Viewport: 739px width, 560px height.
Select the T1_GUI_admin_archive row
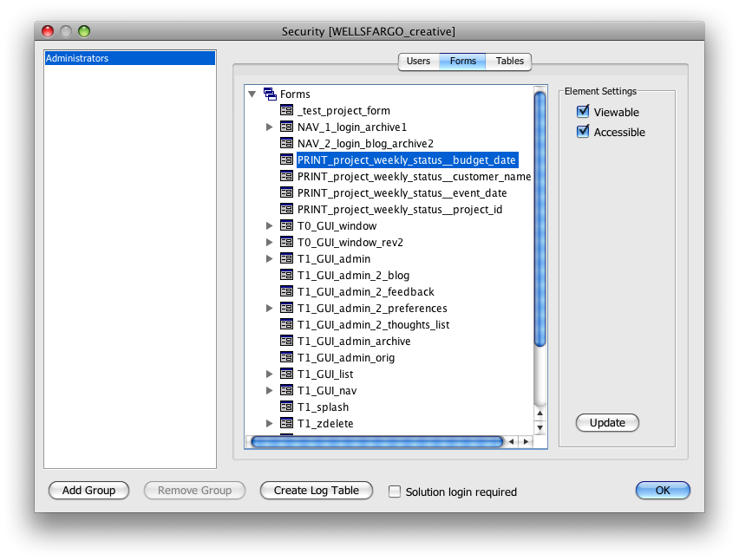354,341
